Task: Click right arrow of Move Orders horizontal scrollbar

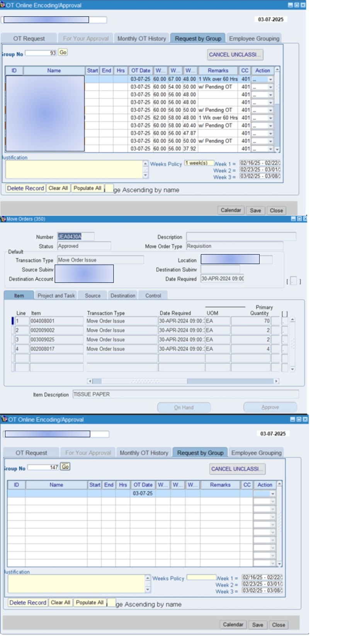Action: pyautogui.click(x=276, y=381)
